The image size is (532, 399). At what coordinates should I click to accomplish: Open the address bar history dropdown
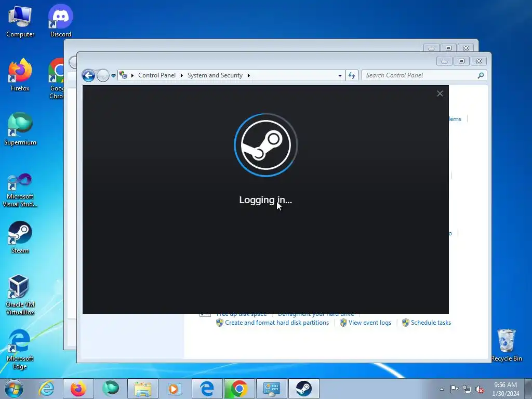coord(340,75)
